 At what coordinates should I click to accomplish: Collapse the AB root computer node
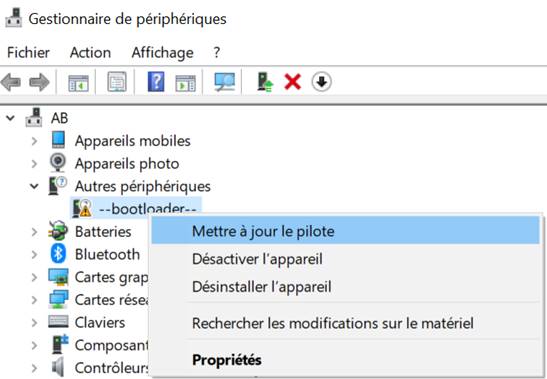pyautogui.click(x=10, y=118)
